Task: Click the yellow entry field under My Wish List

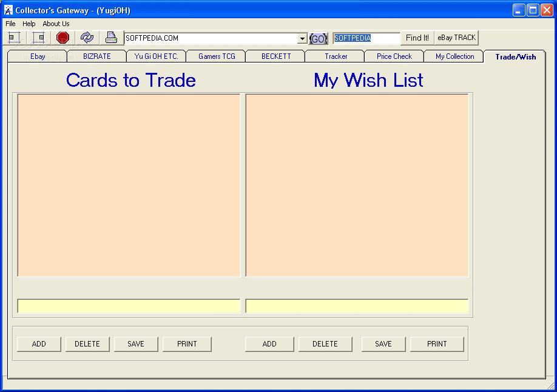Action: (357, 306)
